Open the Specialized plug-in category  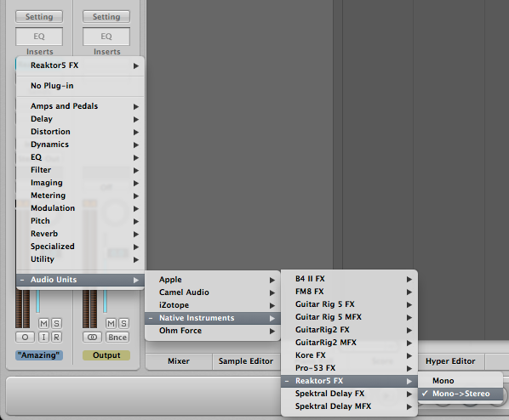tap(80, 247)
